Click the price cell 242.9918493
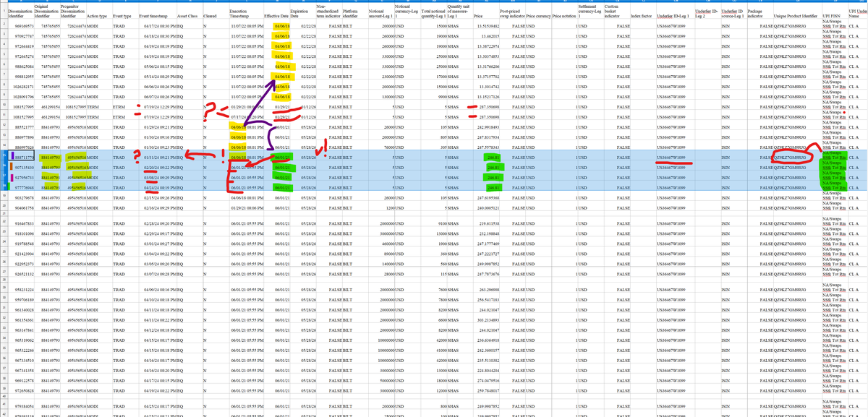868x417 pixels. tap(488, 126)
